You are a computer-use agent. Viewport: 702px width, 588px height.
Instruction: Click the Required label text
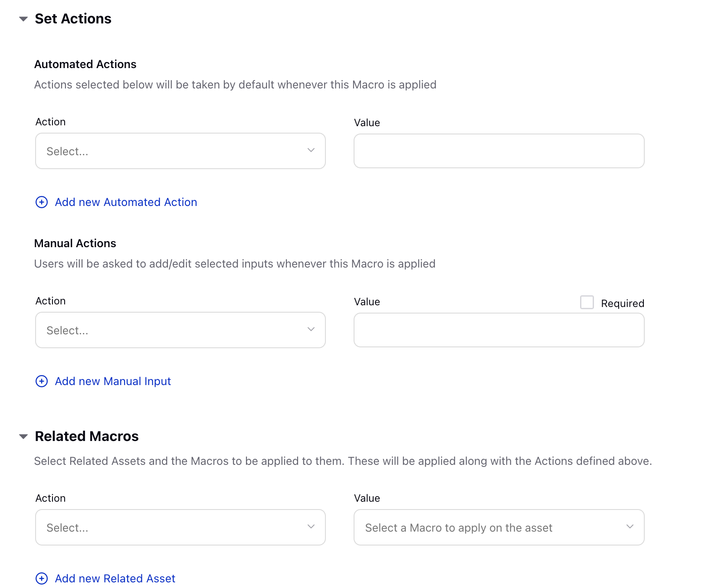(623, 304)
